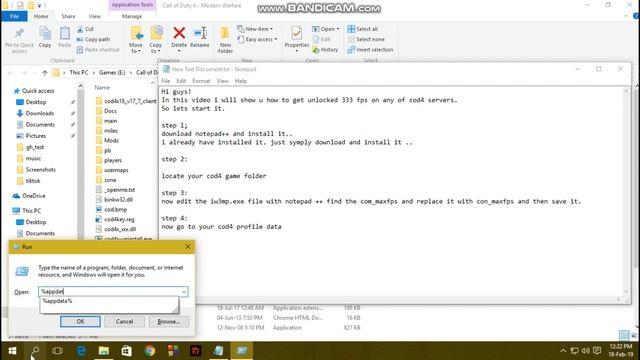Open the ribbon's Open dropdown
Image resolution: width=640 pixels, height=360 pixels.
click(326, 29)
